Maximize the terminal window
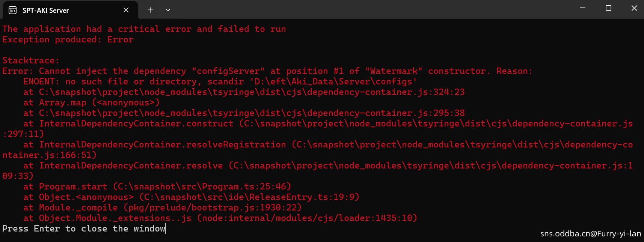 point(609,8)
